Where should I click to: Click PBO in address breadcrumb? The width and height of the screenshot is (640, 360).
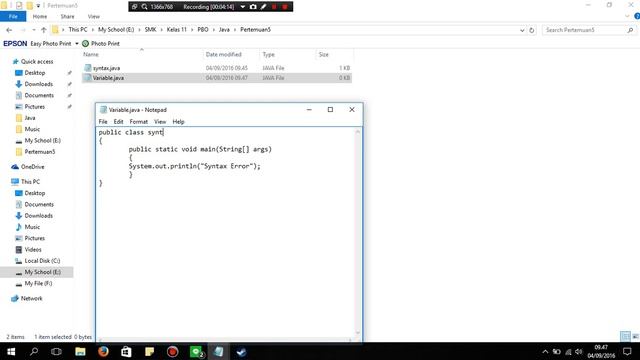click(203, 29)
